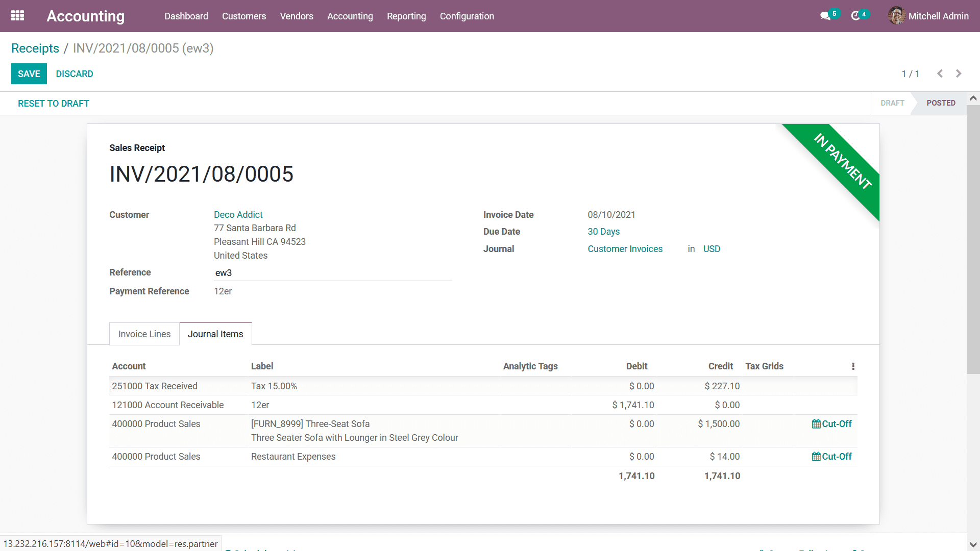Open the Vendors menu
This screenshot has height=551, width=980.
click(296, 16)
